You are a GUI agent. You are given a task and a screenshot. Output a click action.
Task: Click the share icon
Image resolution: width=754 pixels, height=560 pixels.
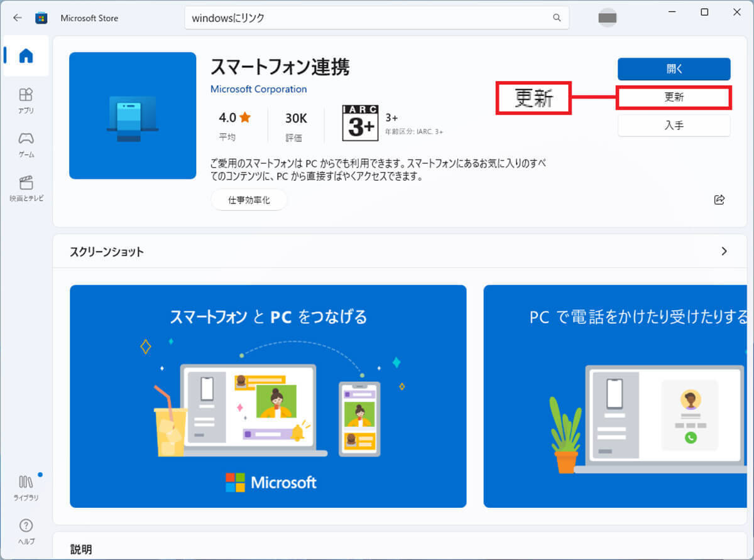[x=719, y=200]
